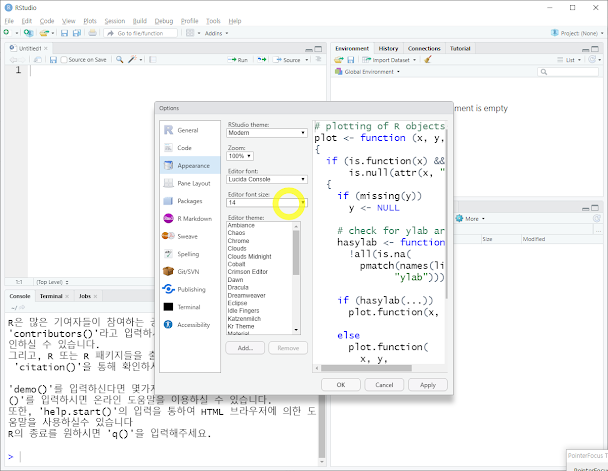Image resolution: width=608 pixels, height=471 pixels.
Task: Open Editor font size dropdown
Action: pos(267,203)
